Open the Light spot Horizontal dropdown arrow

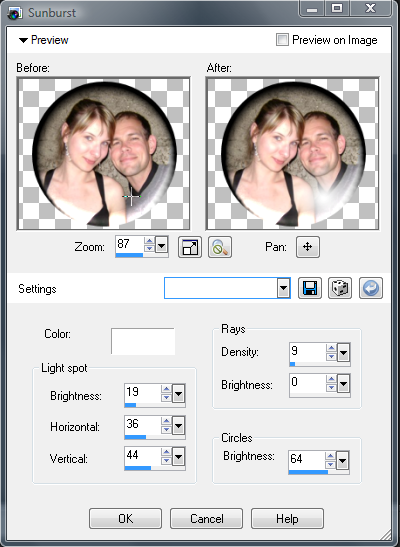(x=179, y=426)
